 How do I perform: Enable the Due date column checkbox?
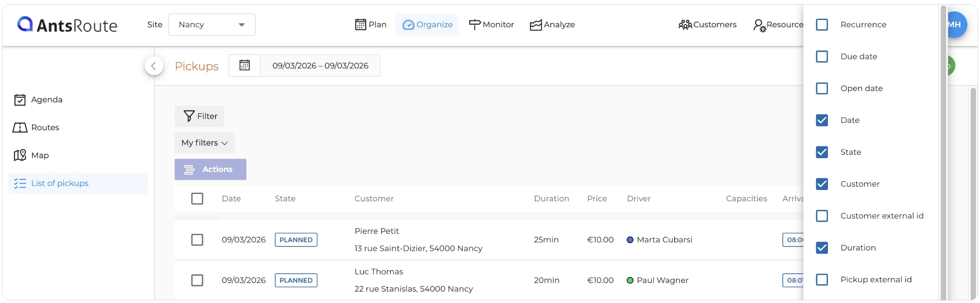(822, 56)
